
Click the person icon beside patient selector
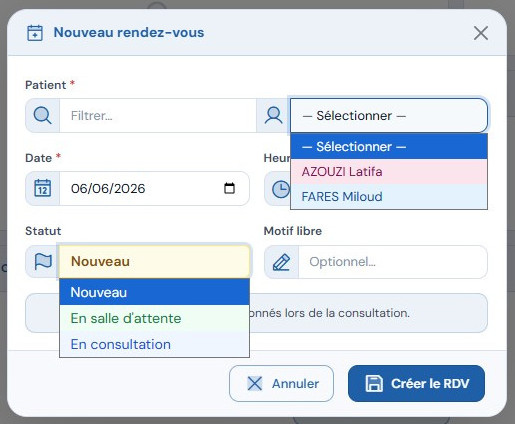273,116
